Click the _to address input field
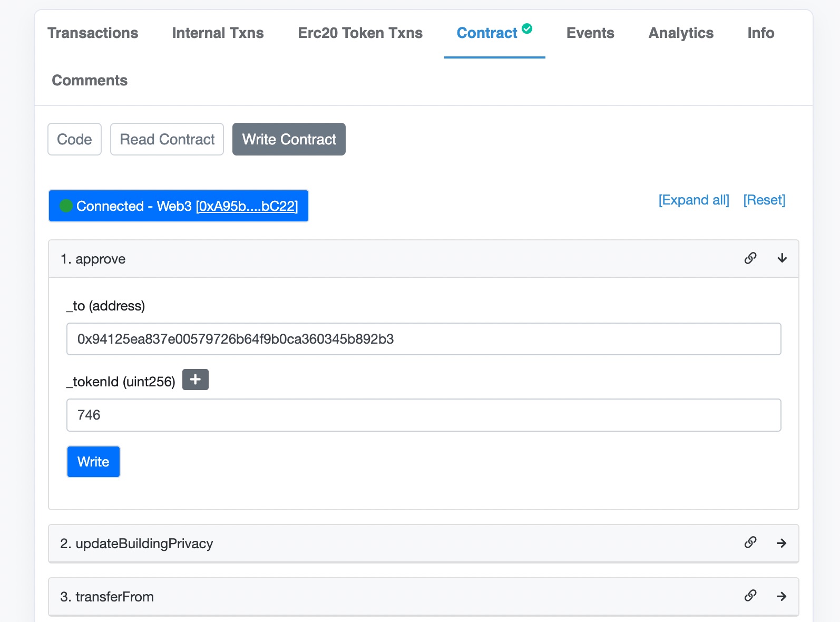Screen dimensions: 840x622 424,339
